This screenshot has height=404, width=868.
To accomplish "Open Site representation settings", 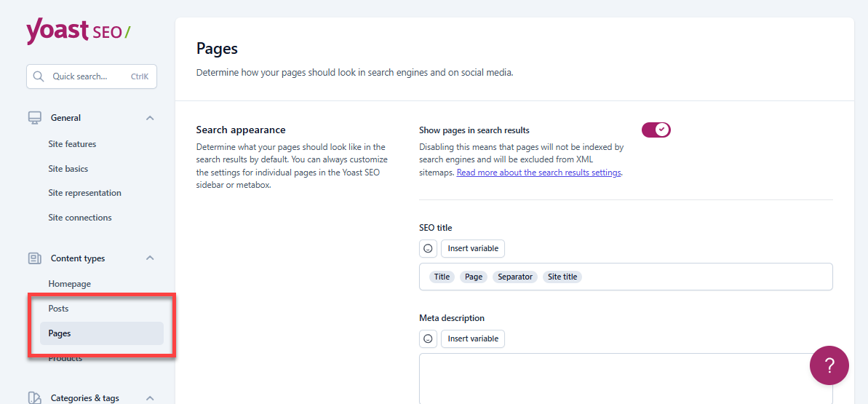I will click(84, 193).
